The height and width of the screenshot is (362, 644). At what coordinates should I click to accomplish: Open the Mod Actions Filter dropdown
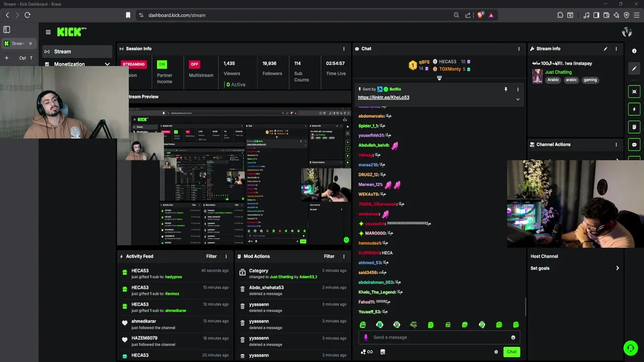click(x=329, y=256)
